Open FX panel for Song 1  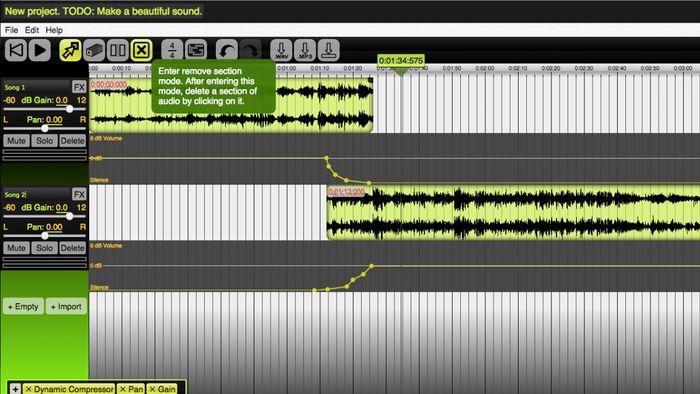[79, 87]
